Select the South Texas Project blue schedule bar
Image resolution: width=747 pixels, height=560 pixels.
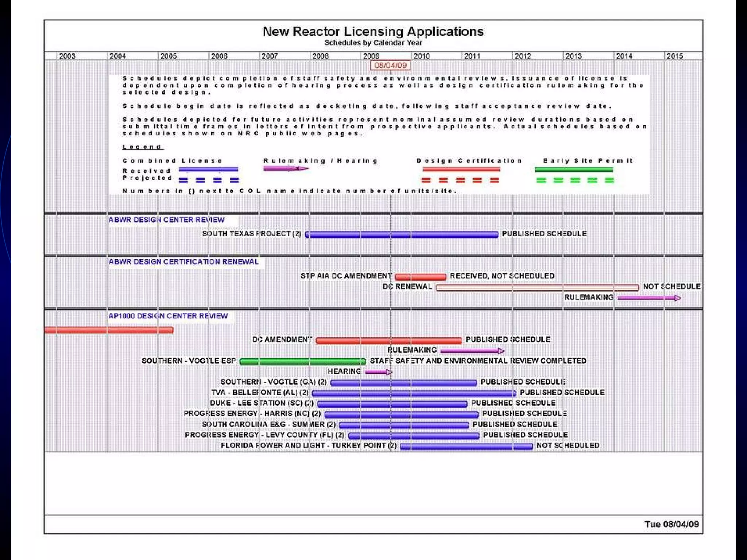(401, 234)
